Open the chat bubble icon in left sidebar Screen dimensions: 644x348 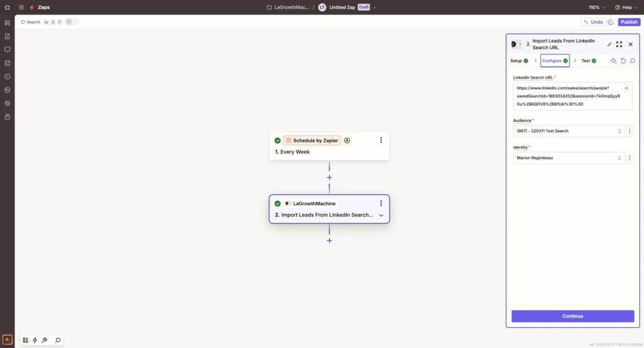8,49
